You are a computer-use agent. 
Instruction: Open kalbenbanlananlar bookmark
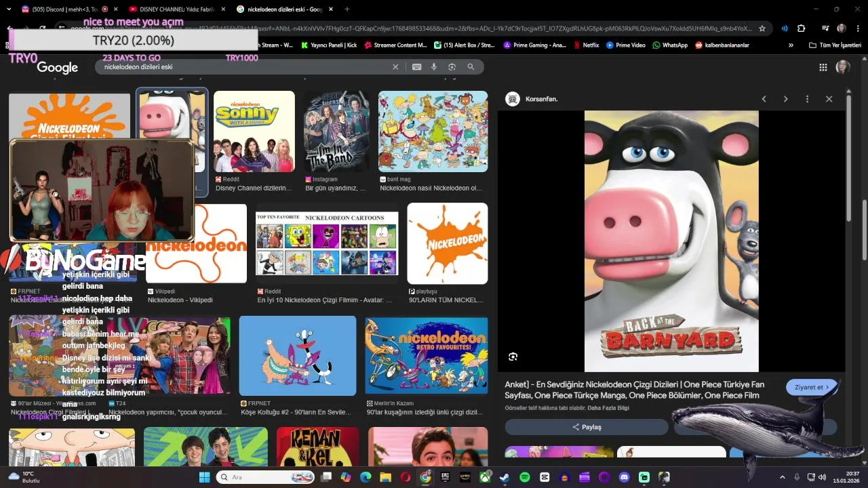click(x=722, y=45)
